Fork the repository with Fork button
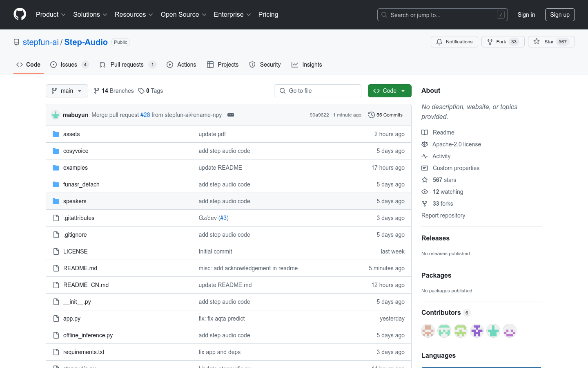Viewport: 588px width, 368px height. 503,42
